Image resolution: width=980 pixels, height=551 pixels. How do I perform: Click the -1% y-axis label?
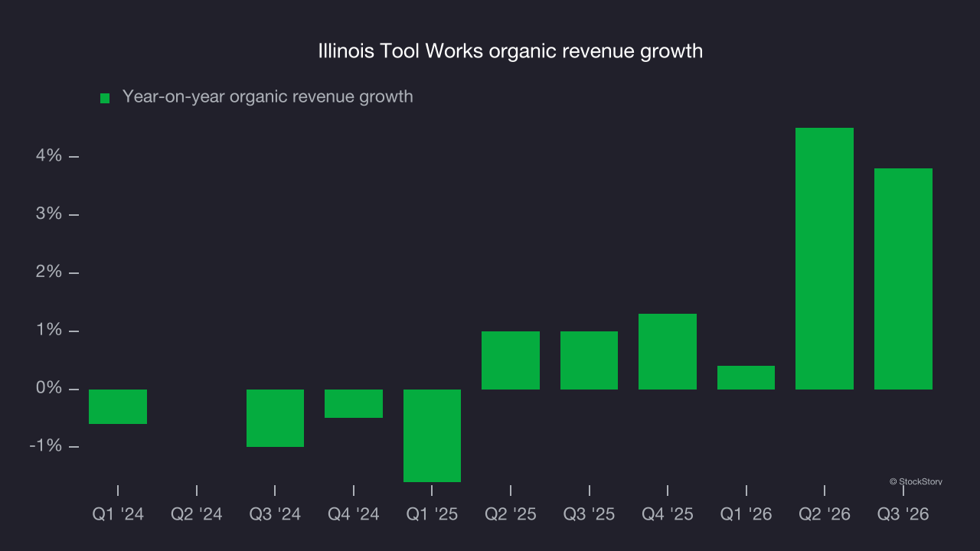point(45,446)
